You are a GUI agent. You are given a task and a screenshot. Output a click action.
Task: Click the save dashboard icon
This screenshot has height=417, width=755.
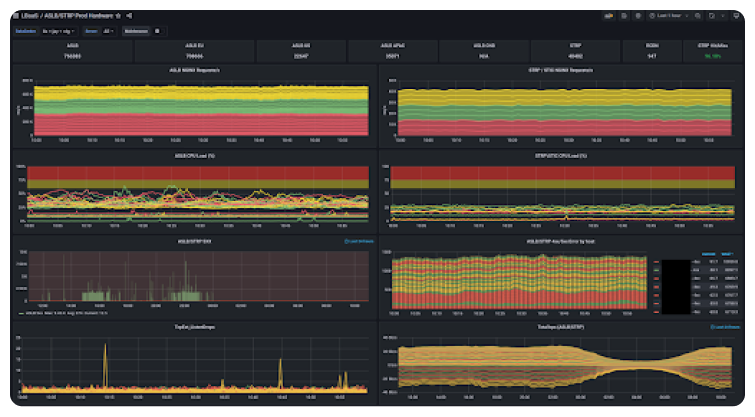coord(625,16)
